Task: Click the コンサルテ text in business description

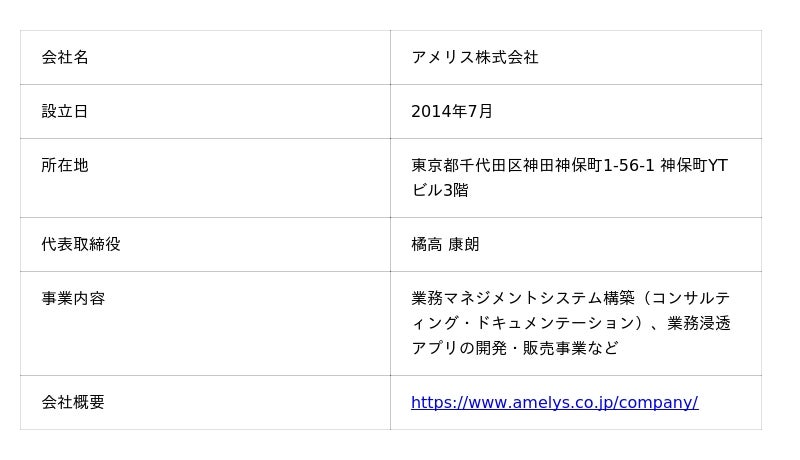Action: coord(692,299)
